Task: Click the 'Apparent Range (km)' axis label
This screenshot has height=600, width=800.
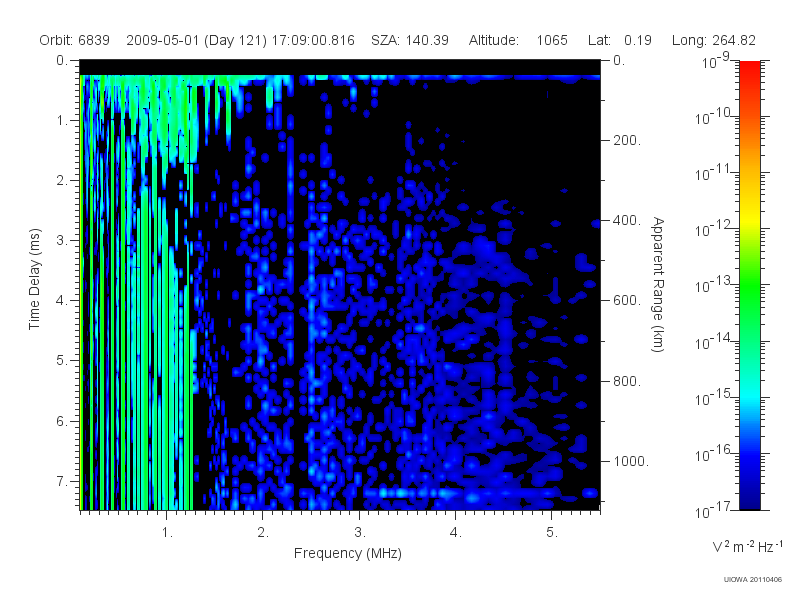Action: (658, 285)
